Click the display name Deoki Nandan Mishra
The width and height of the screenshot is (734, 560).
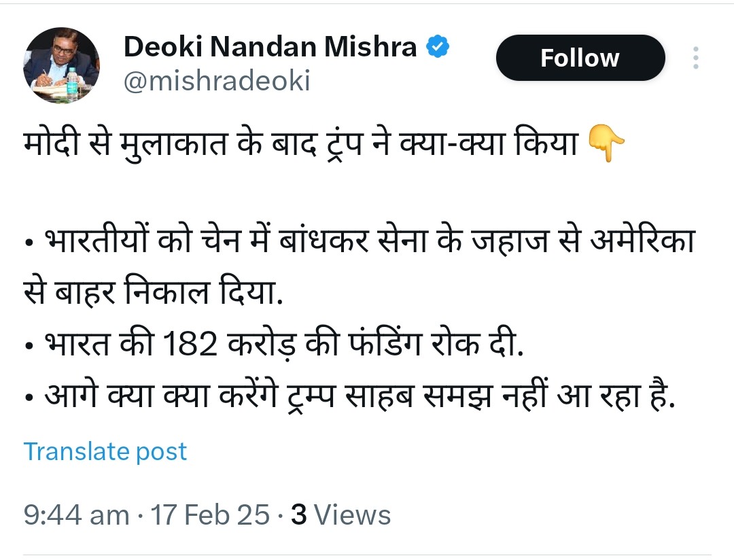[270, 47]
